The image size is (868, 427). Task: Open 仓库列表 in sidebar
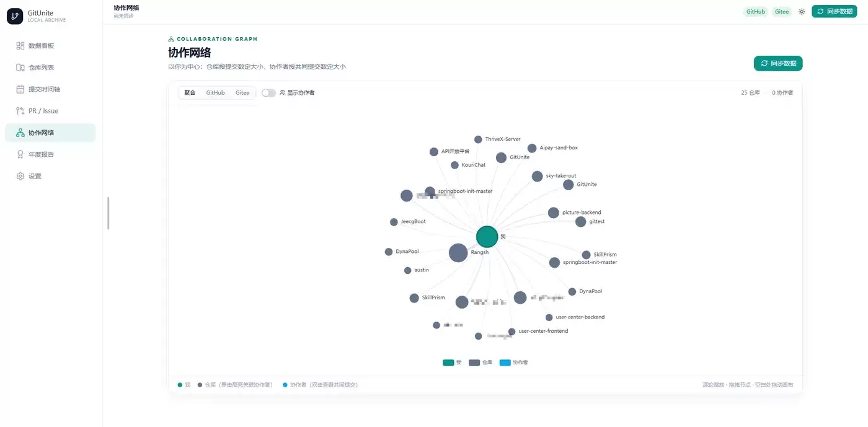[x=50, y=68]
